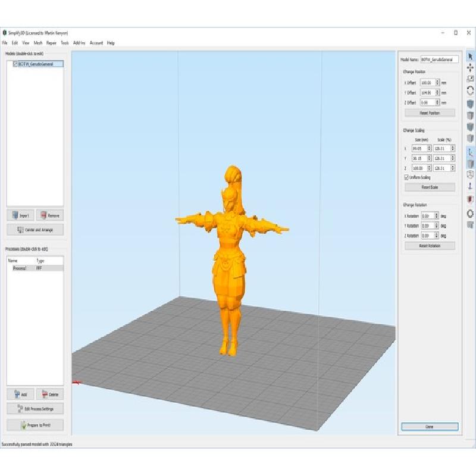
Task: Open the File menu
Action: tap(5, 43)
